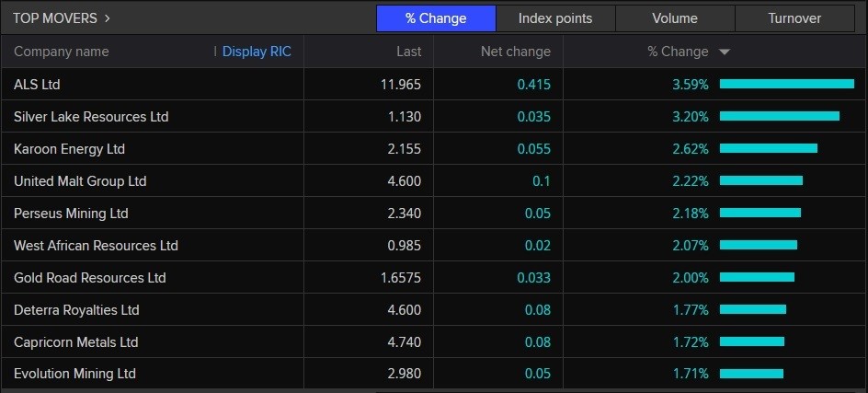Select Karoon Energy Ltd
Viewport: 868px width, 393px height.
click(x=69, y=149)
